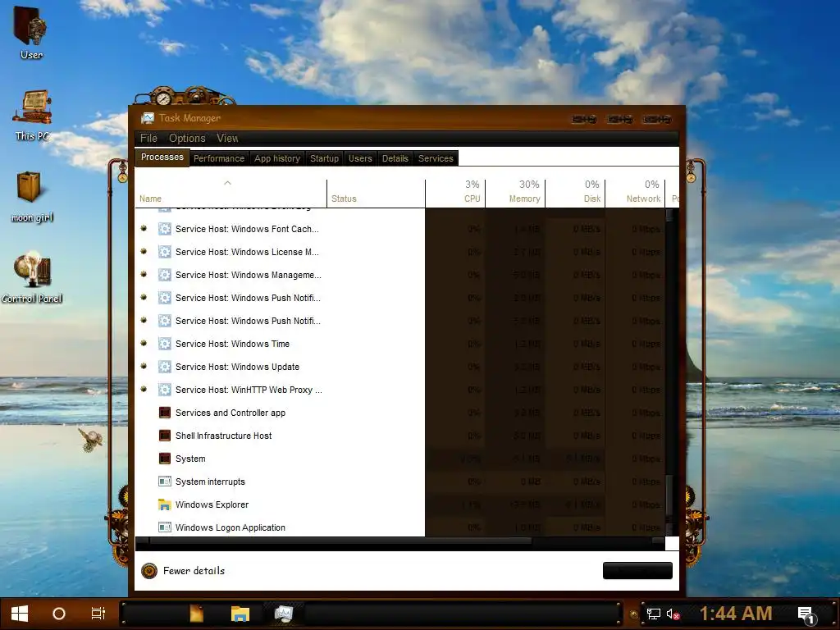Screen dimensions: 840x630
Task: Click the Shell Infrastructure Host icon
Action: [164, 436]
